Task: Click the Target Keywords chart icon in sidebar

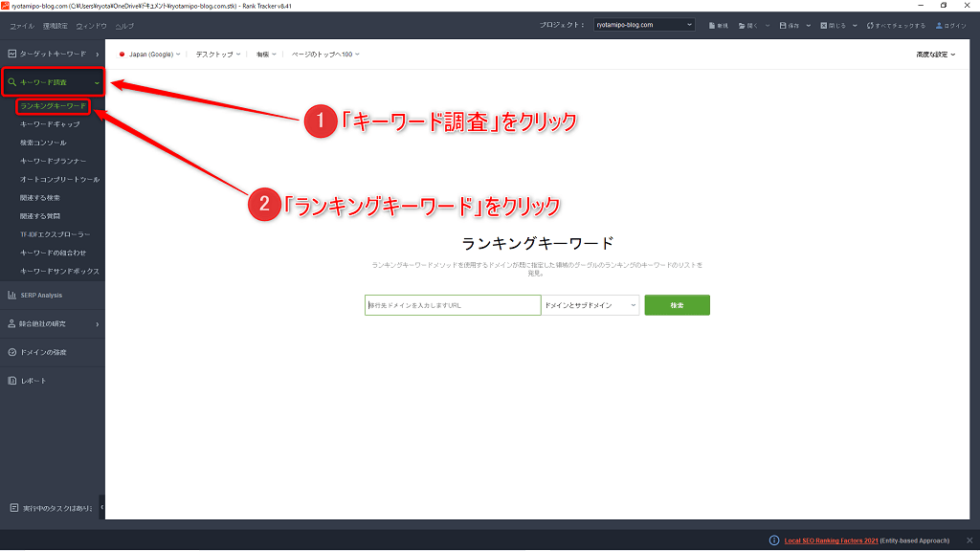Action: (11, 54)
